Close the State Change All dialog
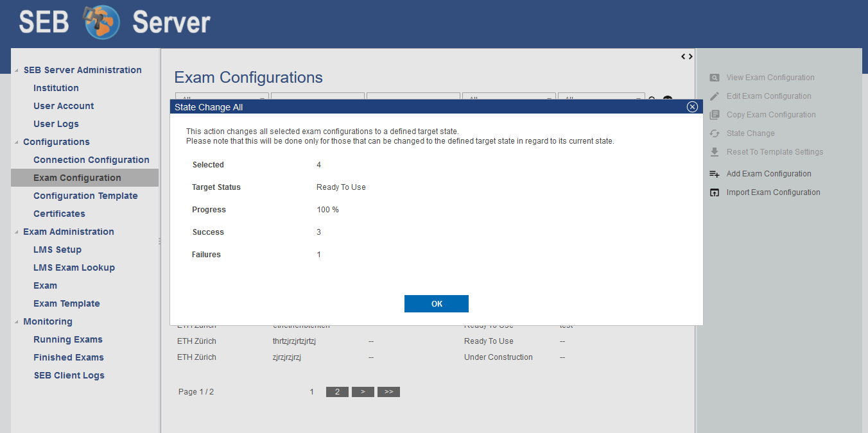The height and width of the screenshot is (433, 868). point(692,107)
